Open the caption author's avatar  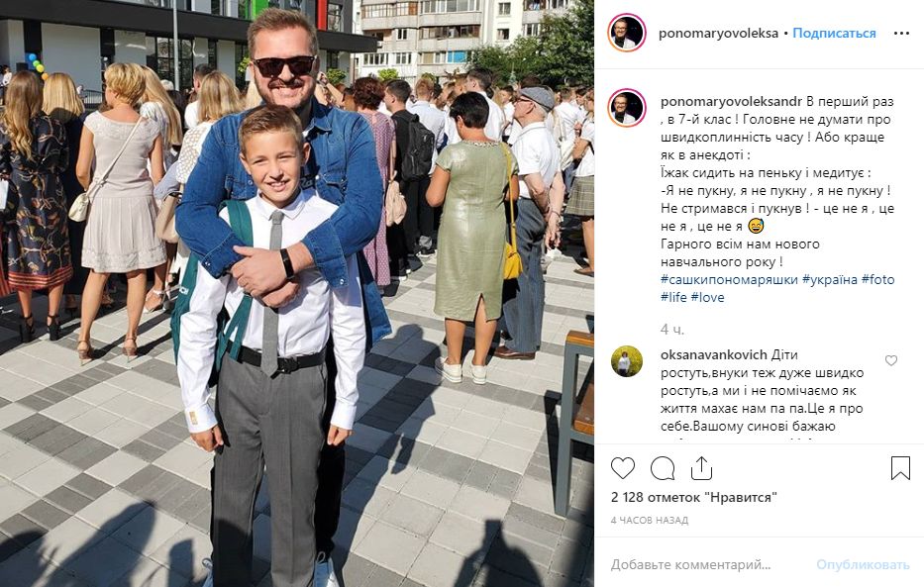[x=627, y=108]
